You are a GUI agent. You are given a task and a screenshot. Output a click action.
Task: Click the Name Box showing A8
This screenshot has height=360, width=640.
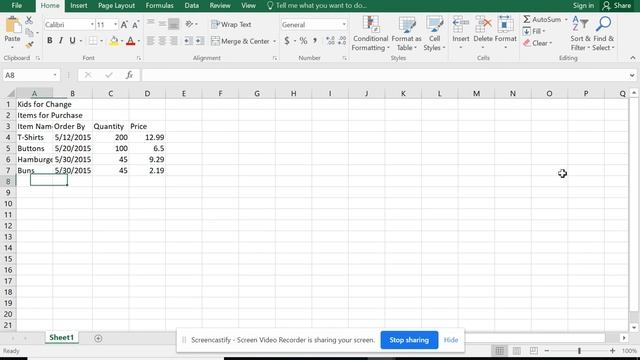pos(31,75)
